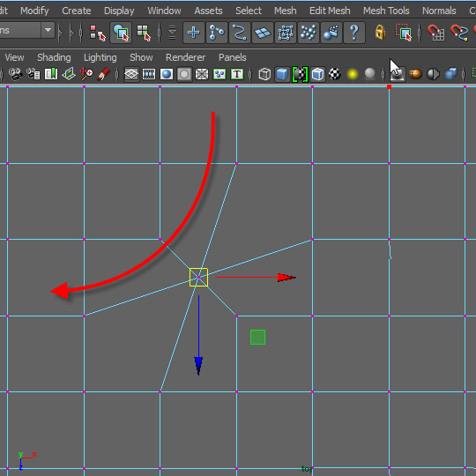This screenshot has width=476, height=476.
Task: Toggle the Resolution gate display
Action: [167, 74]
